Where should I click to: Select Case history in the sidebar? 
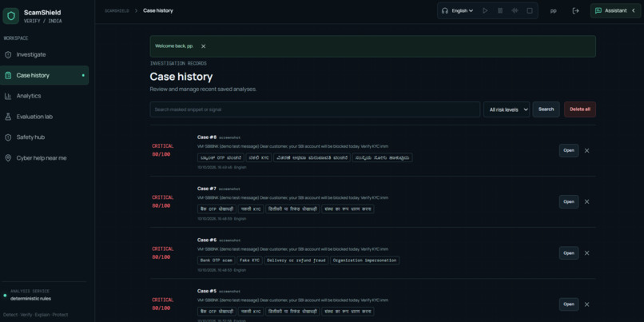click(44, 75)
